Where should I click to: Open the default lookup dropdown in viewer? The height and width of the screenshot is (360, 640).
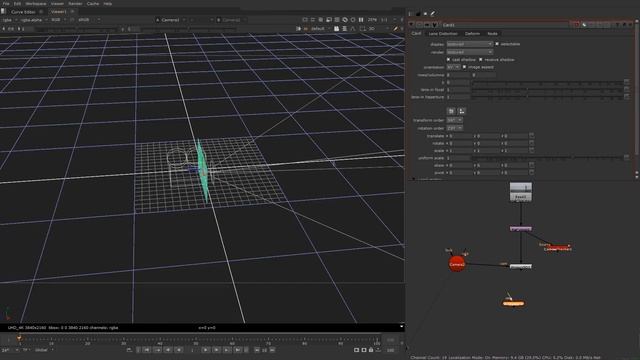pyautogui.click(x=320, y=29)
